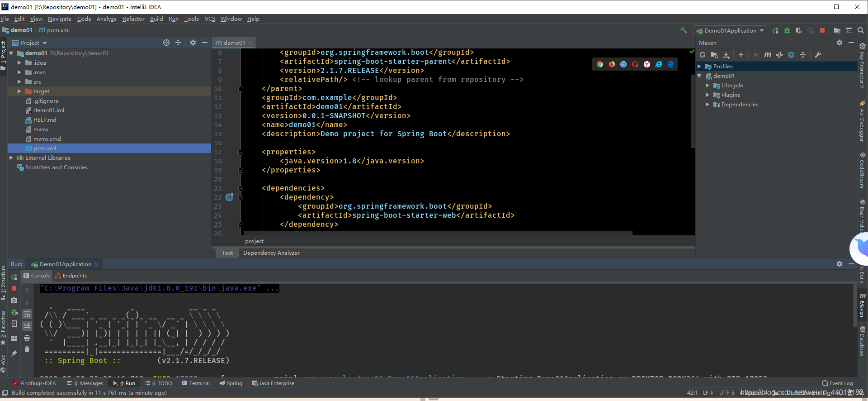Download sources and documentation in Maven panel

[726, 55]
